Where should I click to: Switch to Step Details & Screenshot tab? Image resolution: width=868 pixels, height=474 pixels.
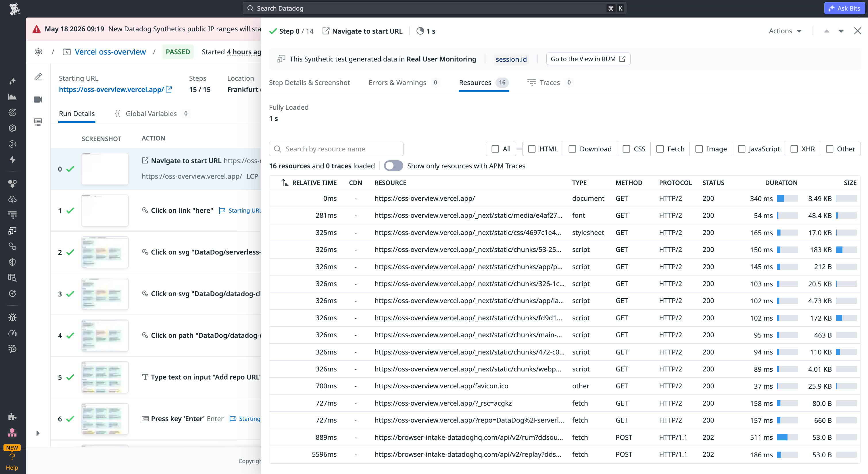pyautogui.click(x=309, y=82)
